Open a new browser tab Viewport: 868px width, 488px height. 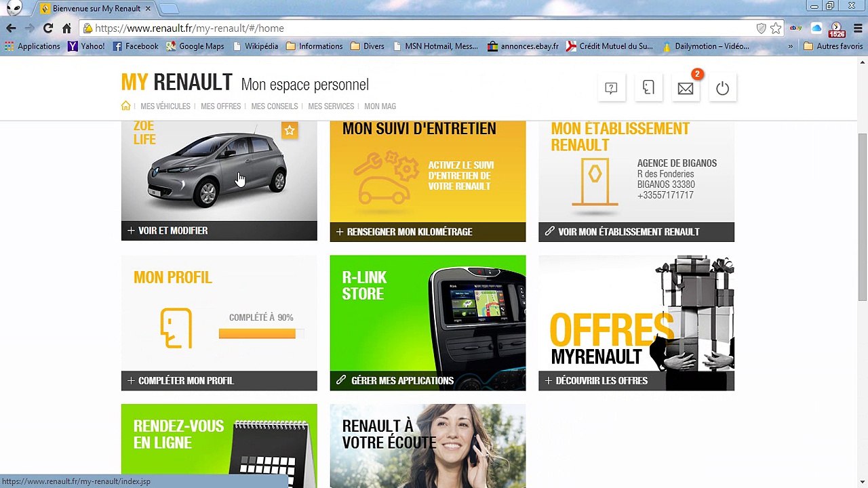pos(168,8)
